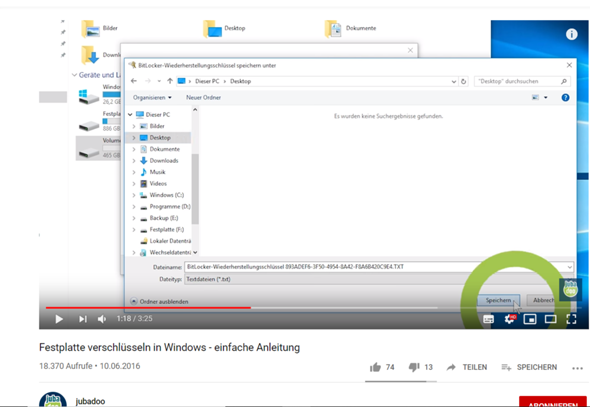Open recent locations dropdown
This screenshot has width=590, height=407.
[x=159, y=81]
